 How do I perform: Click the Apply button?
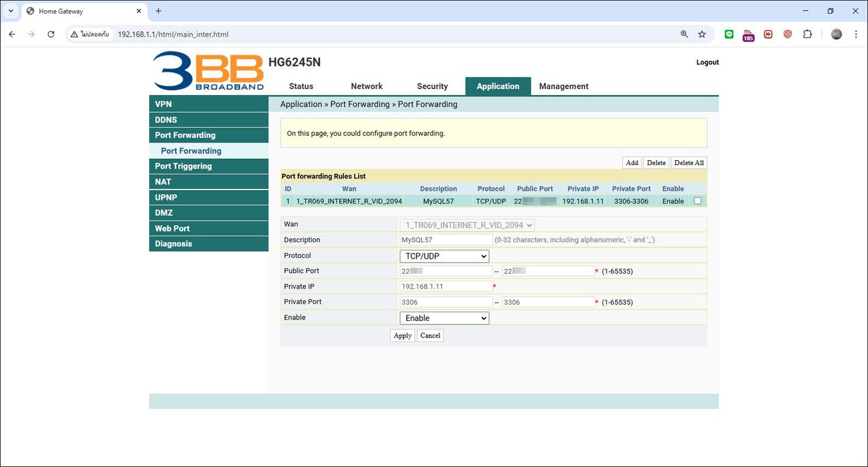coord(403,335)
